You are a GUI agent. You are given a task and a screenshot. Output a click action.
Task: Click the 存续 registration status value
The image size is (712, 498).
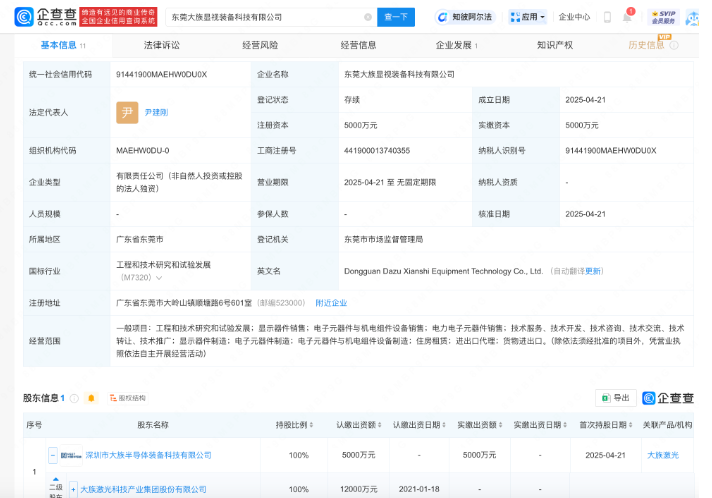click(352, 99)
